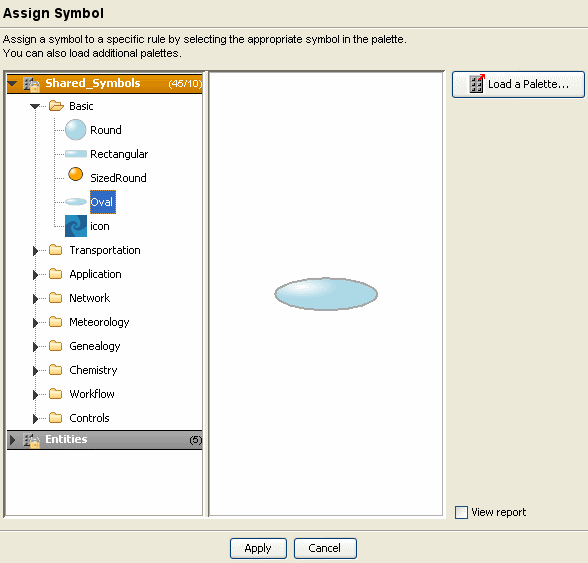Select the Oval symbol icon in tree
588x563 pixels.
(76, 202)
